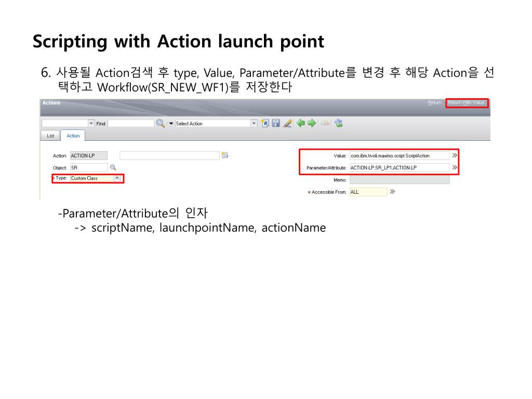Click the grayed change status toolbar icon
Viewport: 532px width, 399px height.
click(325, 123)
